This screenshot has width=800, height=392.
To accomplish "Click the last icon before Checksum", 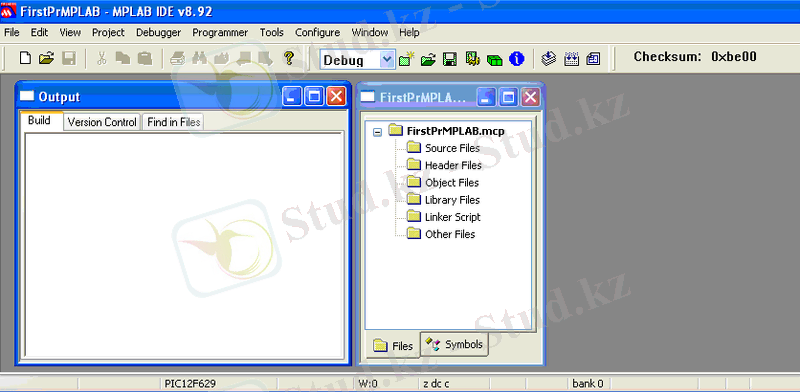I will pyautogui.click(x=593, y=59).
